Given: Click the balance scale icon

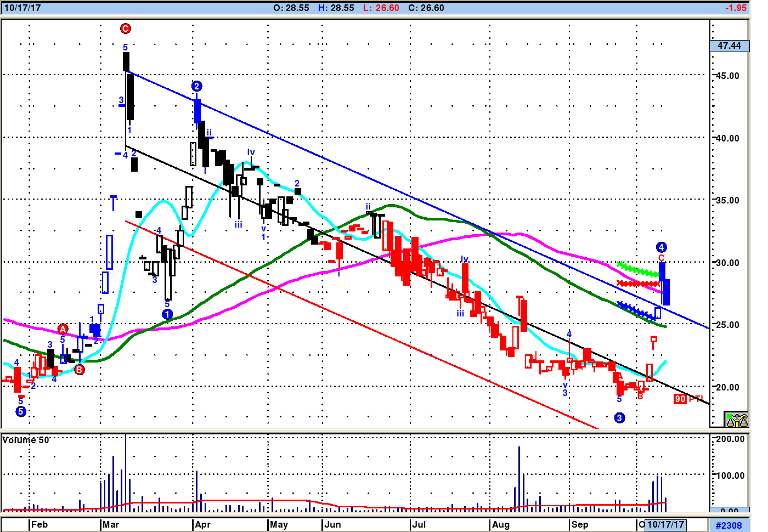Looking at the screenshot, I should [736, 420].
